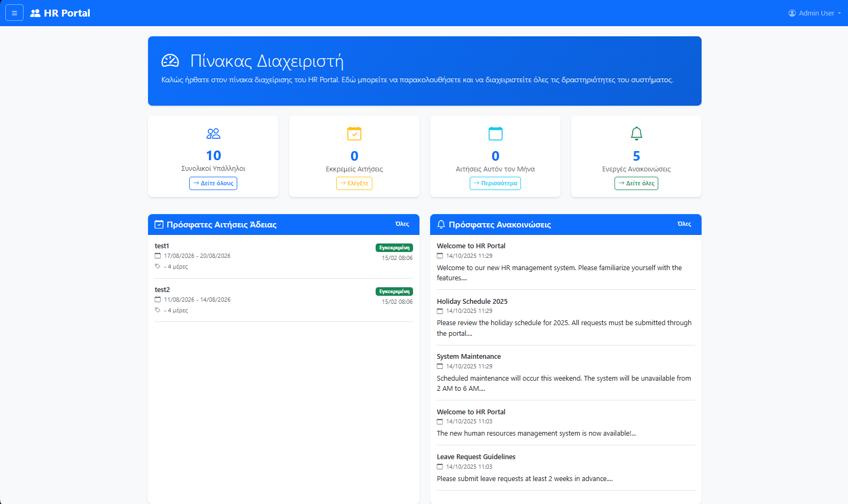
Task: Open the test1 leave request entry
Action: [162, 246]
